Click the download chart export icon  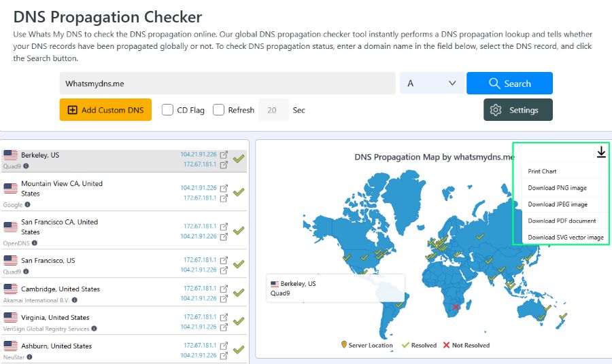(x=601, y=152)
